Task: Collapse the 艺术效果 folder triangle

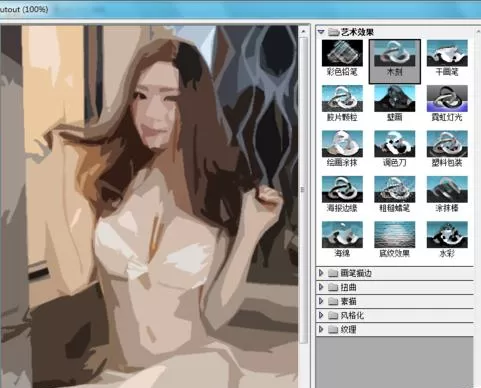Action: (321, 32)
